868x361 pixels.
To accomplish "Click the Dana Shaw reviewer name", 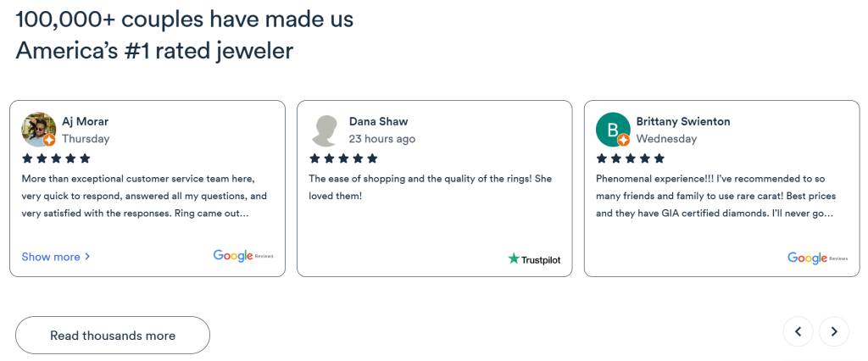I will tap(378, 121).
